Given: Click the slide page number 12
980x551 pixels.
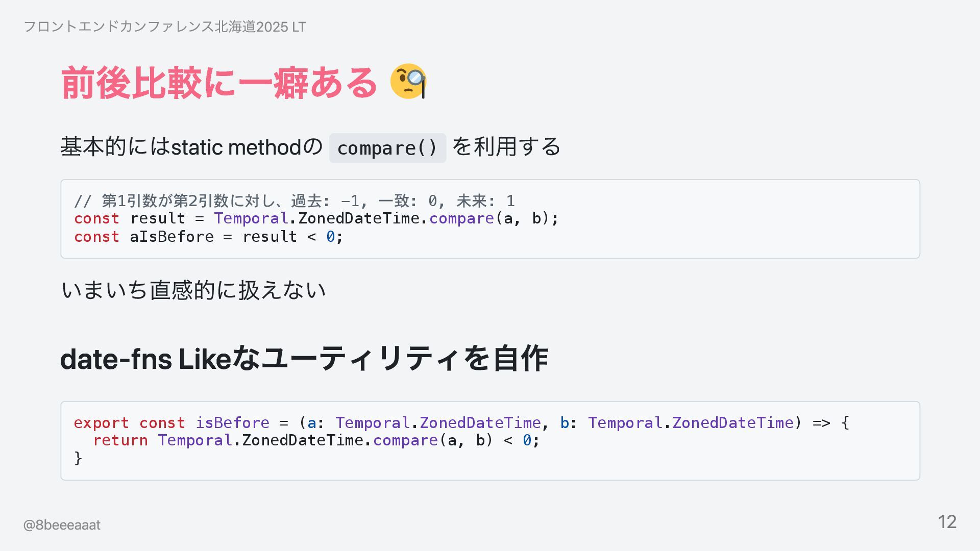Looking at the screenshot, I should click(x=947, y=522).
